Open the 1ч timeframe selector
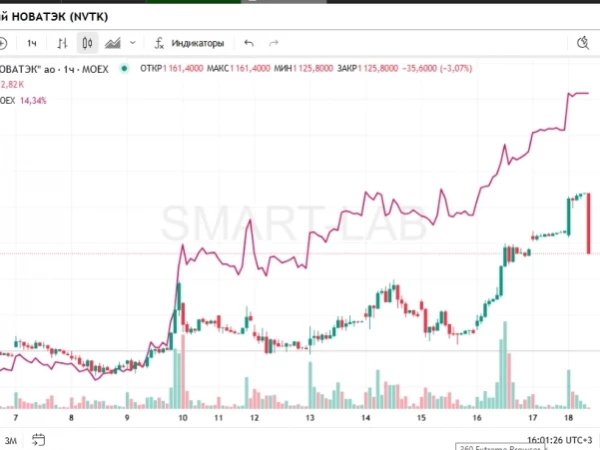This screenshot has width=600, height=450. (32, 43)
